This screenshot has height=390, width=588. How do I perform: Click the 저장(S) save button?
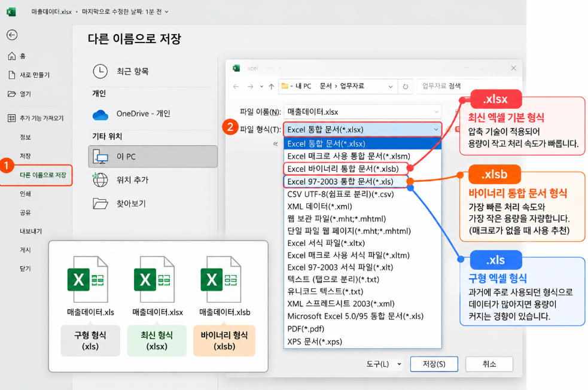point(434,364)
